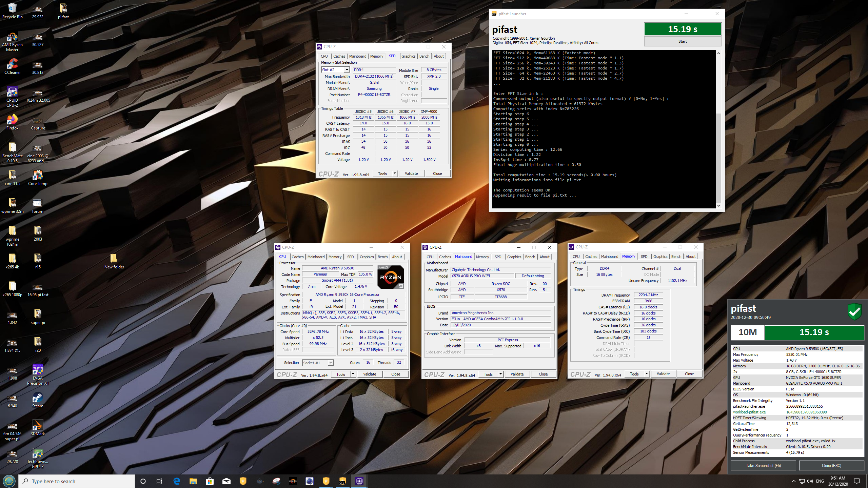Open CCleaner desktop icon

12,67
